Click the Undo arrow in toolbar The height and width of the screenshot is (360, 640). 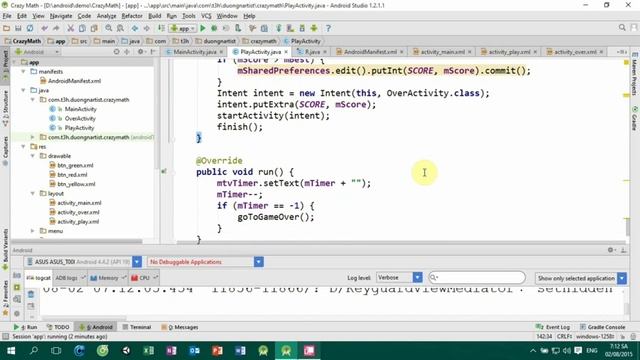click(44, 28)
